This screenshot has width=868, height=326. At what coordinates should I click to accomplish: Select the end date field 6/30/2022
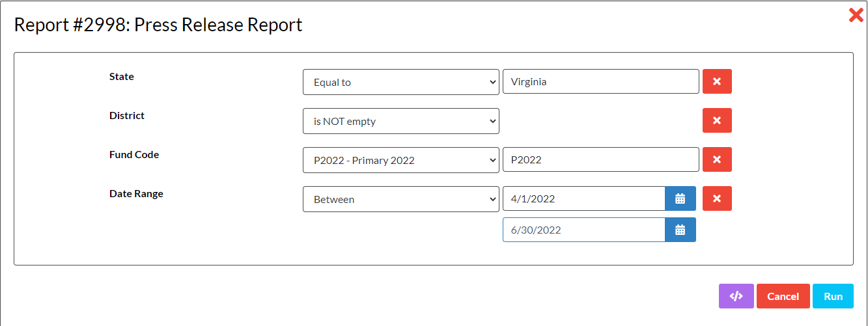point(584,230)
